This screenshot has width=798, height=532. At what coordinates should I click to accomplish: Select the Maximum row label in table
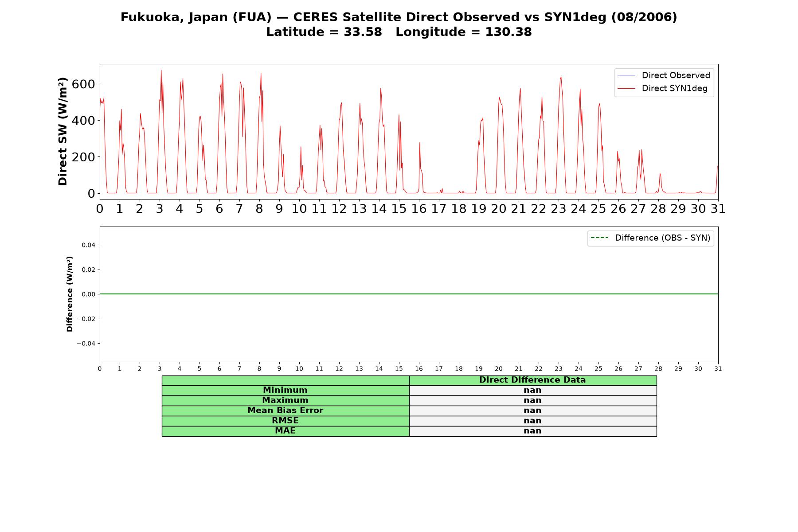click(286, 400)
